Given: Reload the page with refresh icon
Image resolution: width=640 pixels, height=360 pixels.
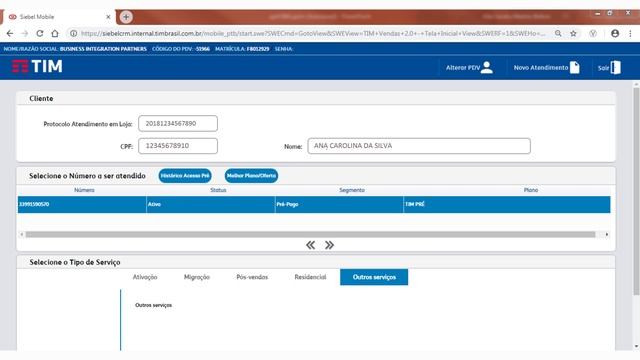Looking at the screenshot, I should click(x=40, y=33).
